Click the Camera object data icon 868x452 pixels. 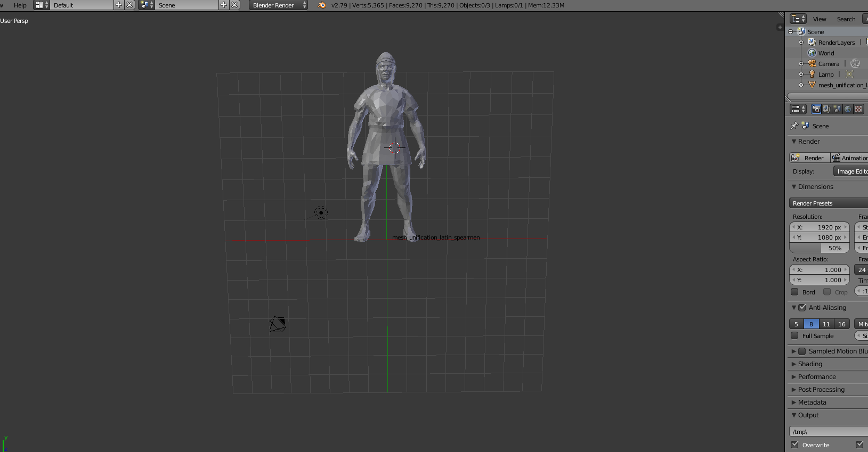point(855,63)
